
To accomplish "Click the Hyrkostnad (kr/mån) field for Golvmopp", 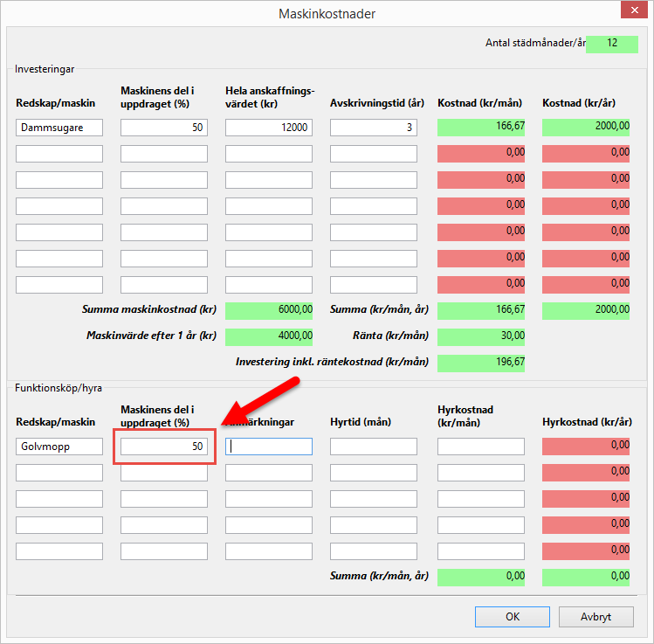I will coord(480,447).
